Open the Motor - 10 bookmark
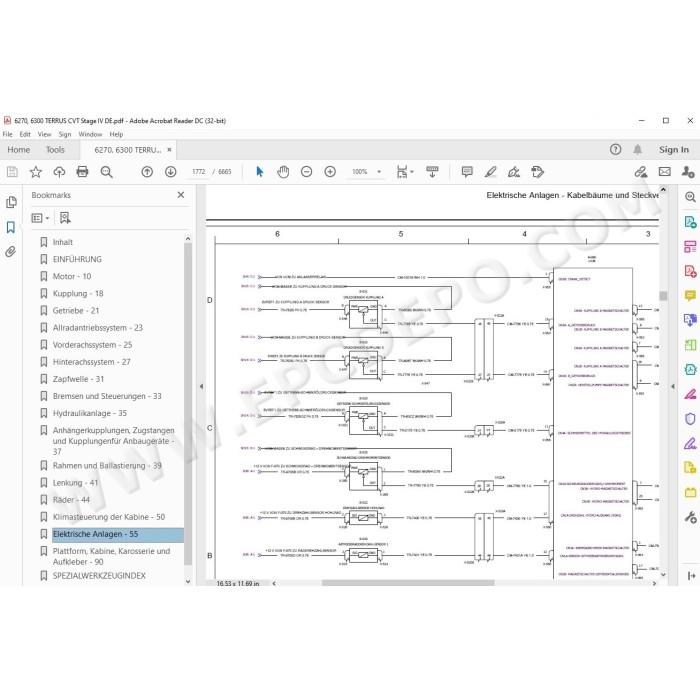The image size is (700, 700). [72, 276]
